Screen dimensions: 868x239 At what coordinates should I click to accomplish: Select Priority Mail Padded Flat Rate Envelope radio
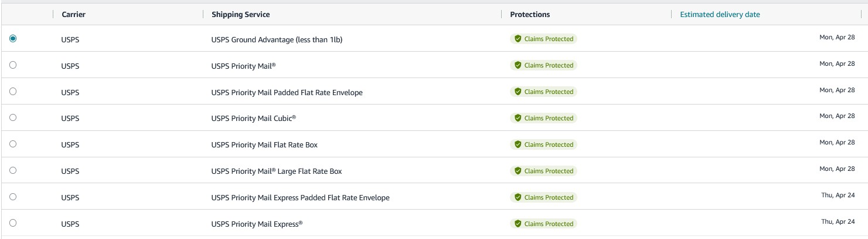click(13, 91)
